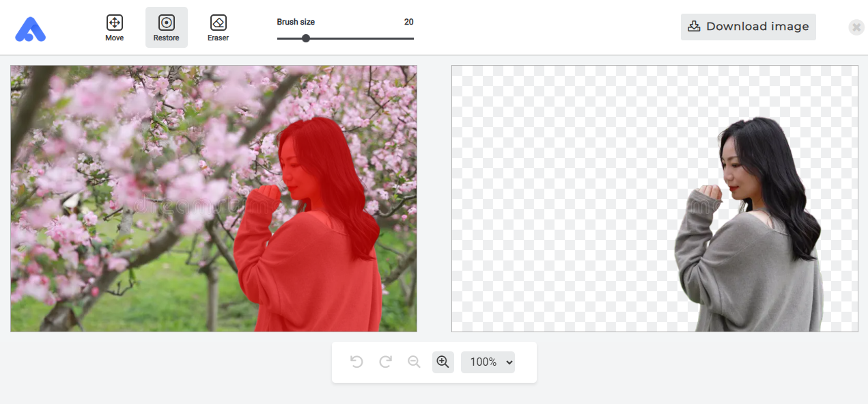Zoom out of the canvas

414,362
